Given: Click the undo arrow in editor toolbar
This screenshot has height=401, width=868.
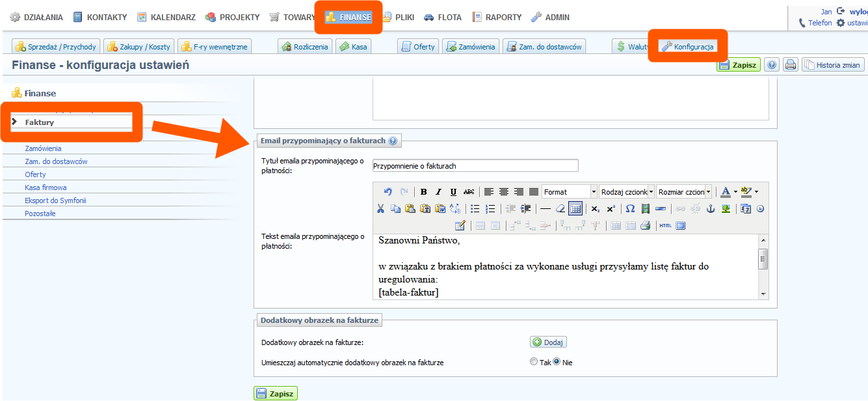Looking at the screenshot, I should pyautogui.click(x=388, y=192).
